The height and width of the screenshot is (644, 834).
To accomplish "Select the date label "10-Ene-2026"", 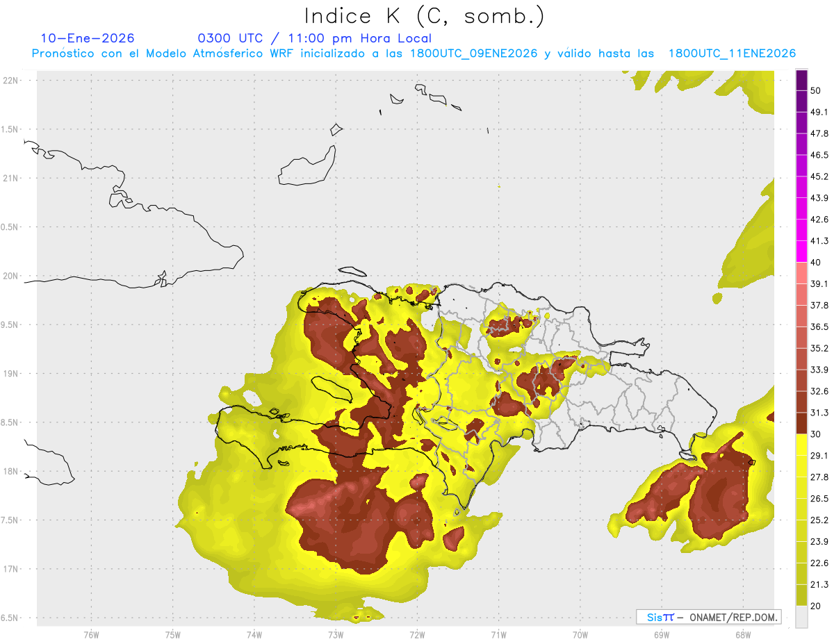I will click(x=88, y=38).
